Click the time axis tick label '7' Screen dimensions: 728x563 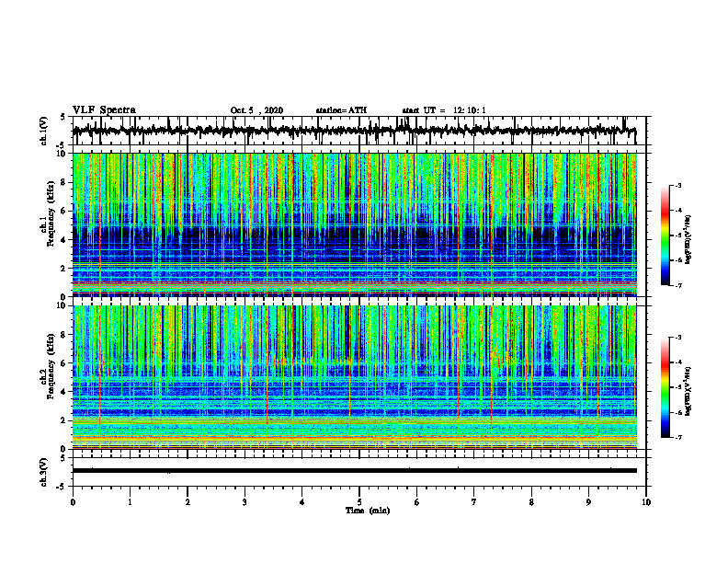tap(474, 502)
